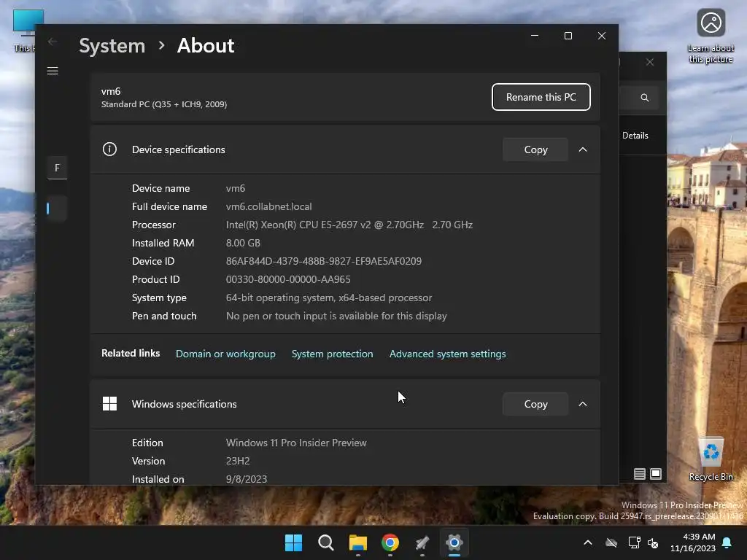The width and height of the screenshot is (747, 560).
Task: Click System in the breadcrumb
Action: (112, 46)
